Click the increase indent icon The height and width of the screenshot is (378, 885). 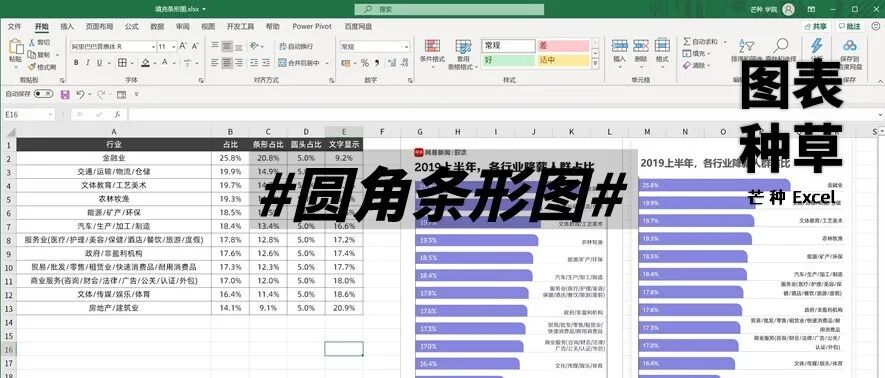coord(267,63)
